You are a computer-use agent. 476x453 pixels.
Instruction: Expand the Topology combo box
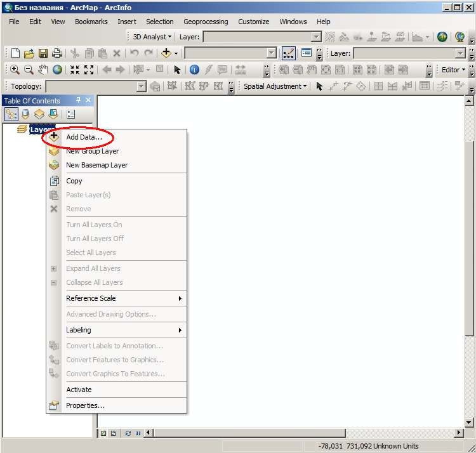point(96,86)
